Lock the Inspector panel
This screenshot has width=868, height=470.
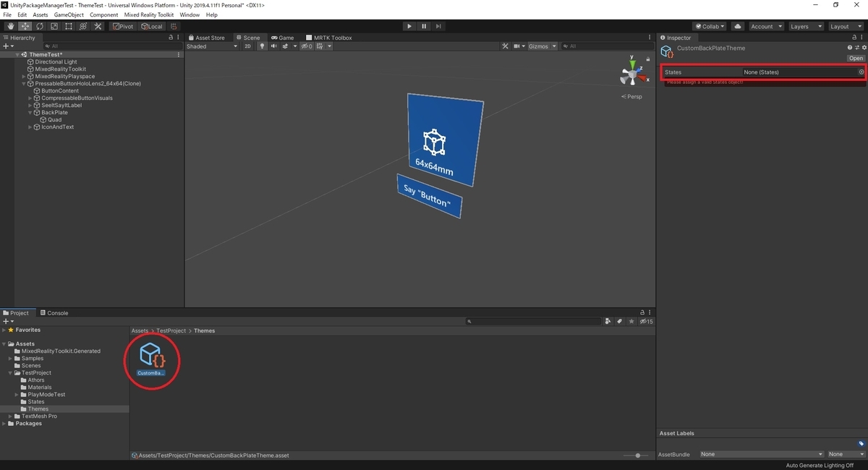click(856, 38)
